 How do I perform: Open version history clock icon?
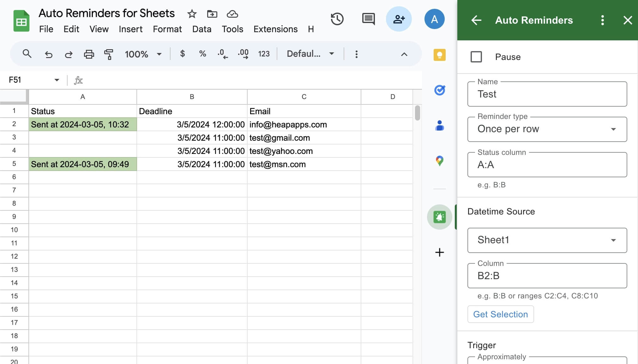[337, 19]
